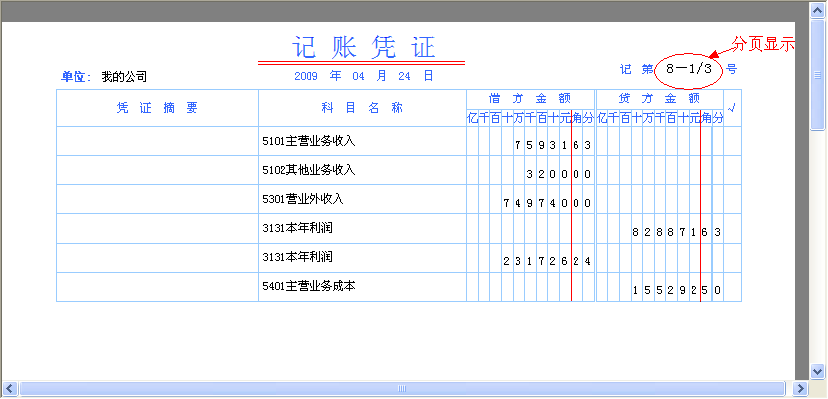Screen dimensions: 828x399
Task: Click the horizontal scrollbar right arrow
Action: click(x=800, y=388)
